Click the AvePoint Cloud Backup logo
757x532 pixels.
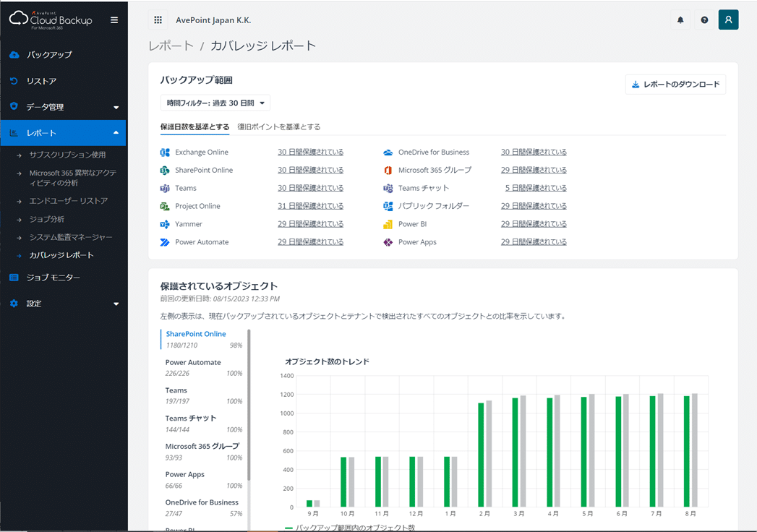click(51, 20)
